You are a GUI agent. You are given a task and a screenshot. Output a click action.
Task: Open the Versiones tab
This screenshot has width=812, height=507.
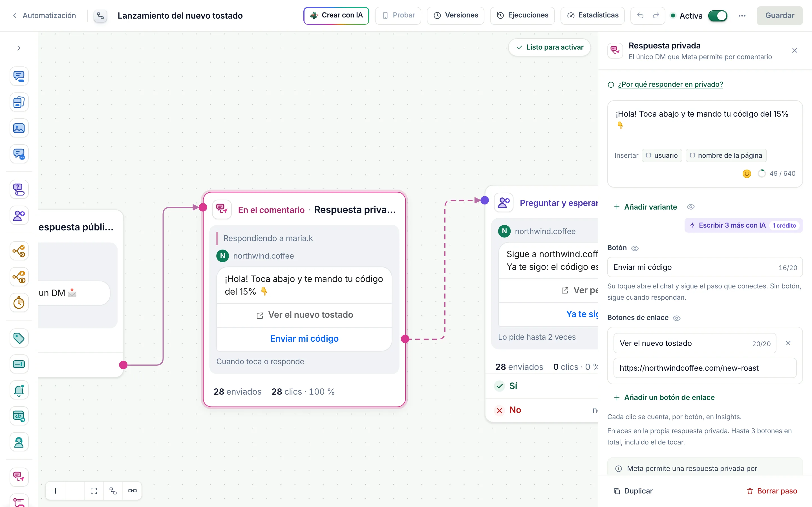[x=455, y=15]
